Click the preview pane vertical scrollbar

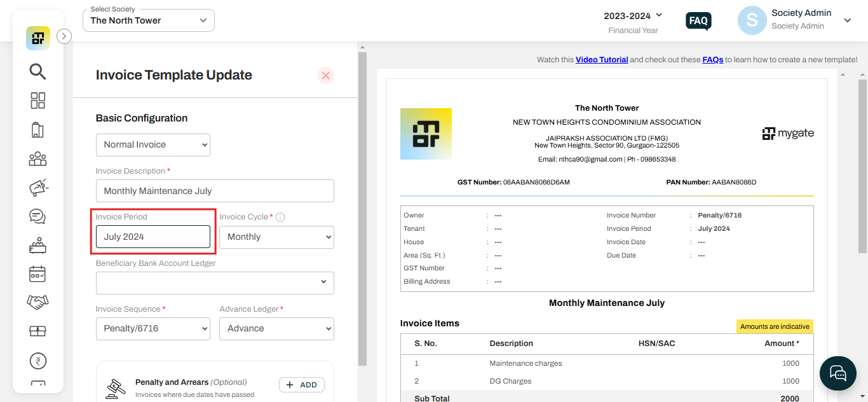tap(862, 165)
